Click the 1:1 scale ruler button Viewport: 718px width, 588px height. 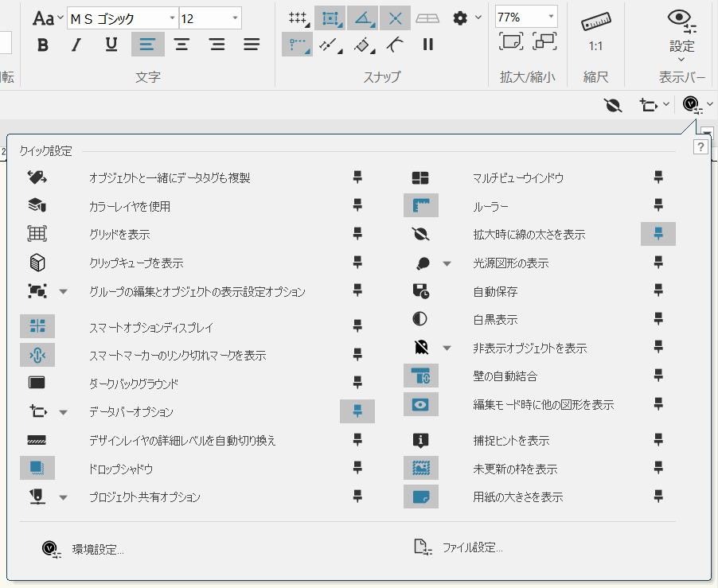pyautogui.click(x=595, y=32)
